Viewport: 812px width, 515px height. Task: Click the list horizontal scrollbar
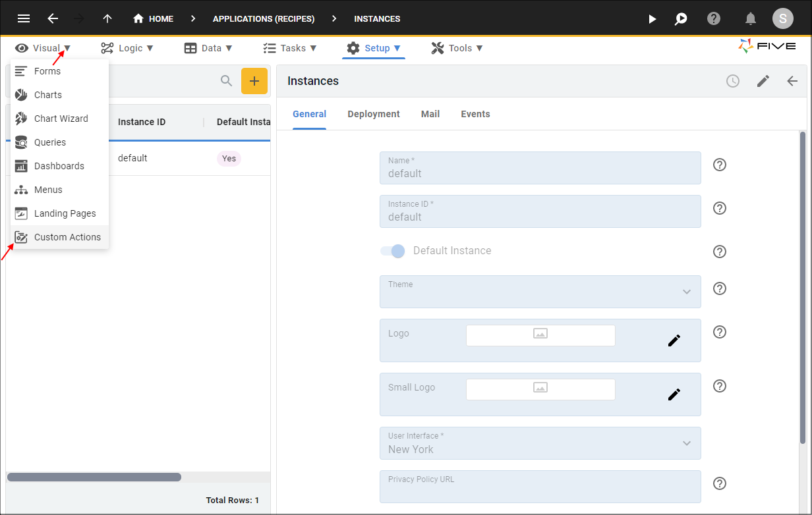94,477
